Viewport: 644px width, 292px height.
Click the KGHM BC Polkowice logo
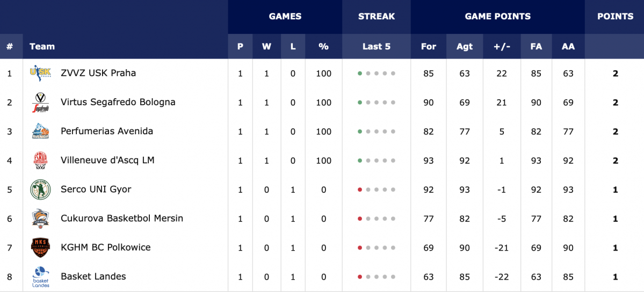point(41,247)
